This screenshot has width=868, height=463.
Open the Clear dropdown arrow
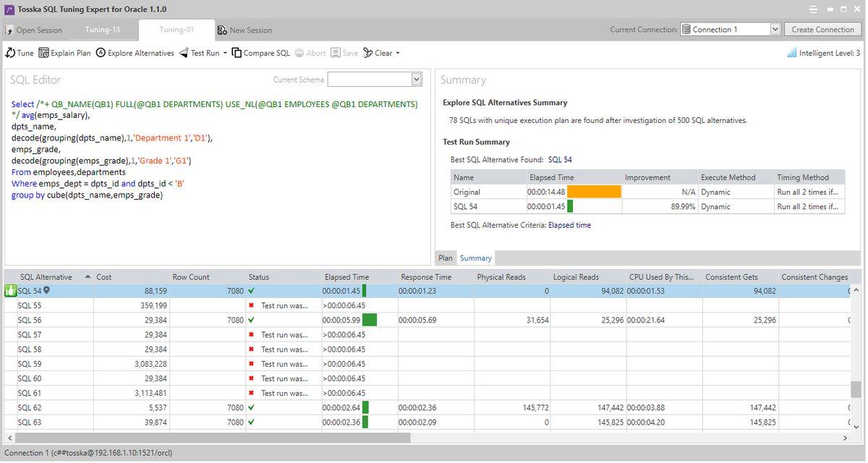click(x=397, y=54)
